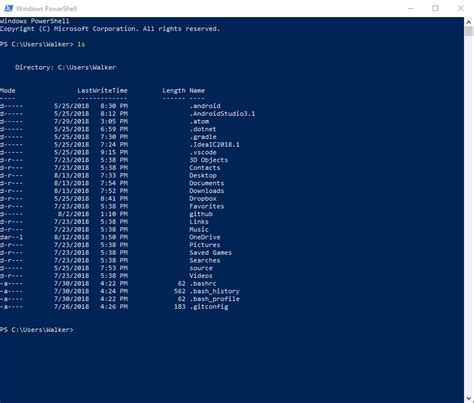474x403 pixels.
Task: Click the '.dotnet' folder name
Action: pos(203,129)
